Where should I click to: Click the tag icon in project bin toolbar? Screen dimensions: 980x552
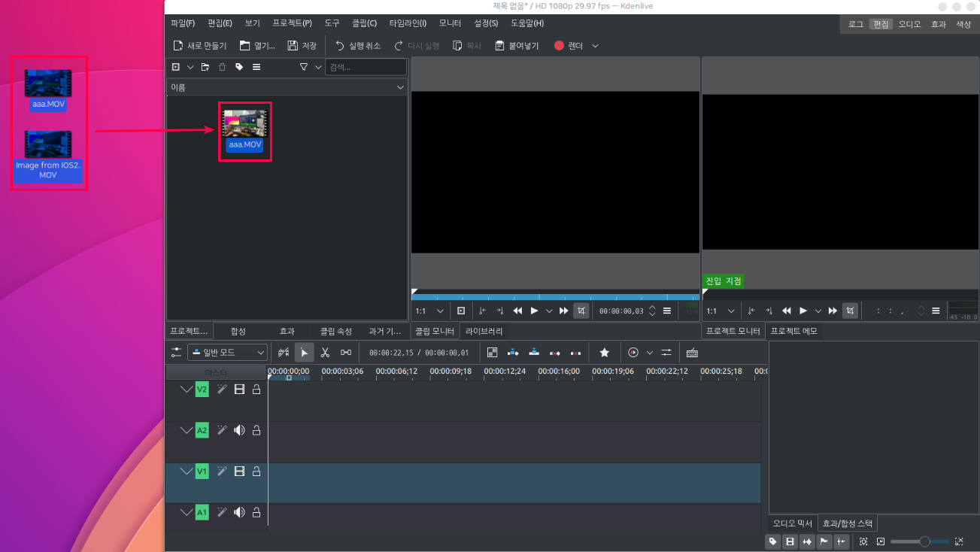[x=239, y=67]
